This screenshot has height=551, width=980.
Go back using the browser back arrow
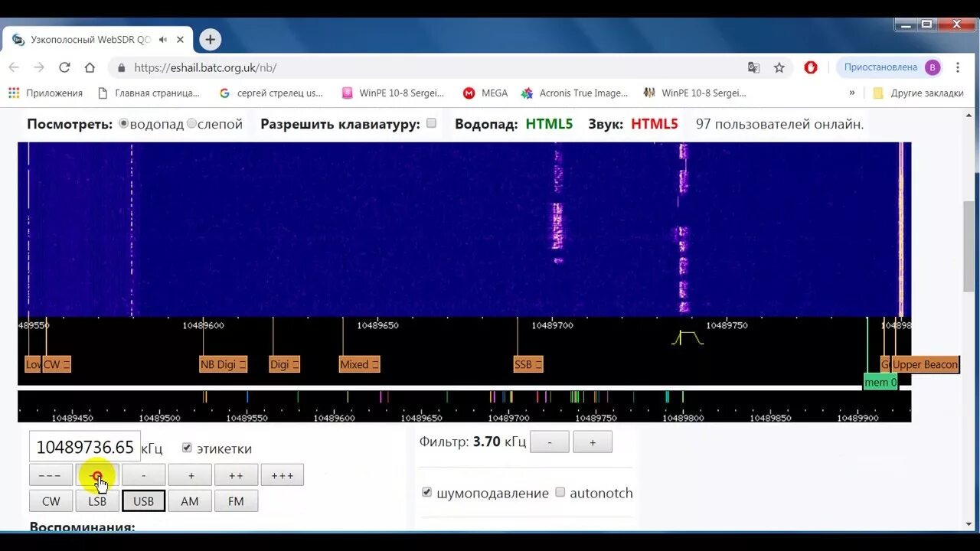(x=14, y=67)
